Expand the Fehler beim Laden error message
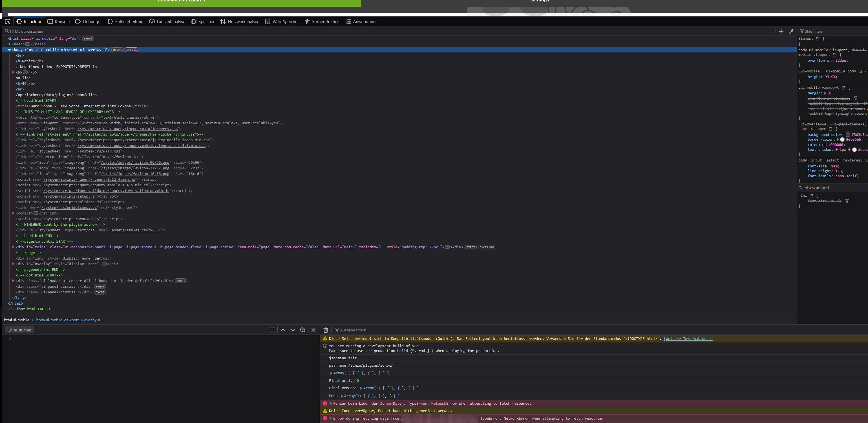The image size is (868, 423). (331, 404)
